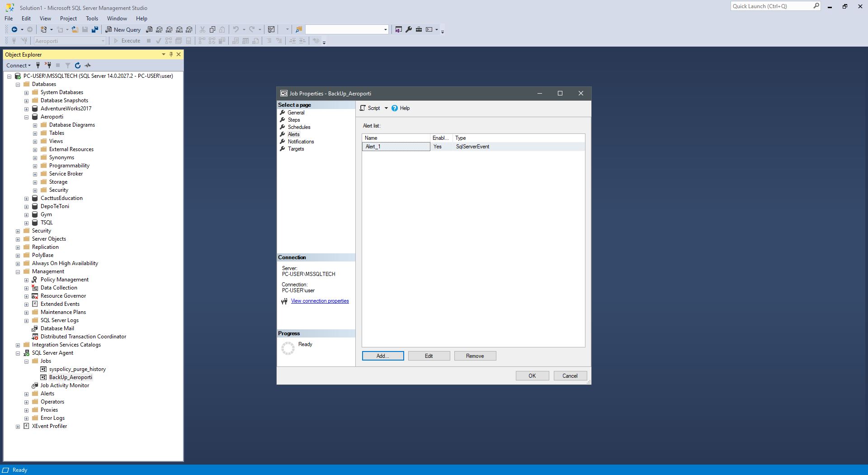868x475 pixels.
Task: Open the Script dropdown arrow
Action: pyautogui.click(x=386, y=108)
